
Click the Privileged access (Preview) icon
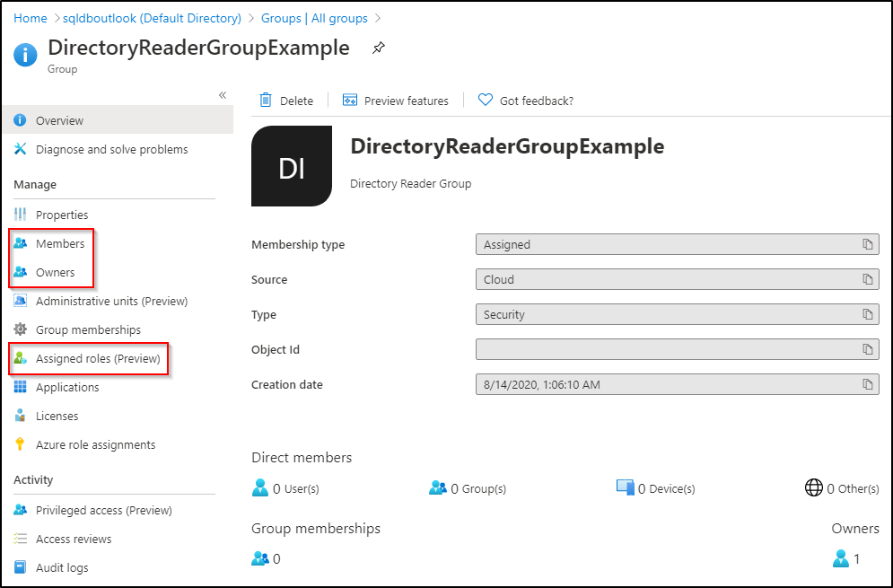[x=20, y=510]
